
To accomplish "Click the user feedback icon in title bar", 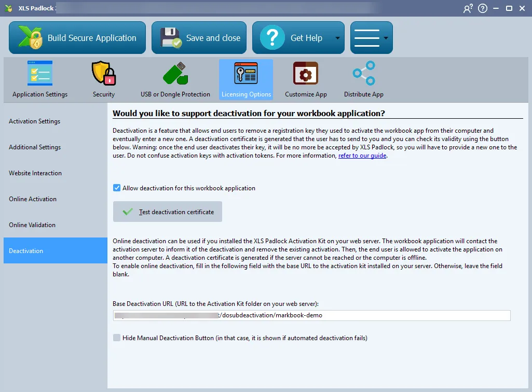I will click(468, 8).
